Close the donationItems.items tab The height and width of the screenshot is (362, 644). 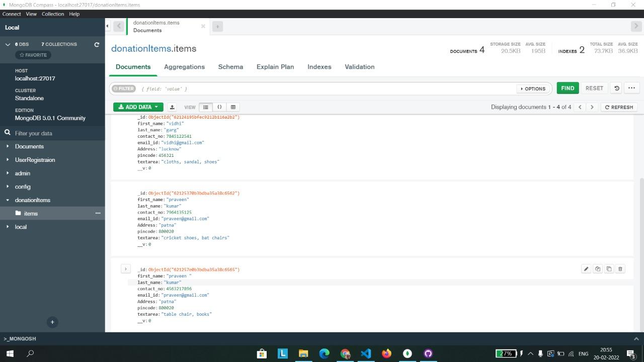[x=203, y=26]
